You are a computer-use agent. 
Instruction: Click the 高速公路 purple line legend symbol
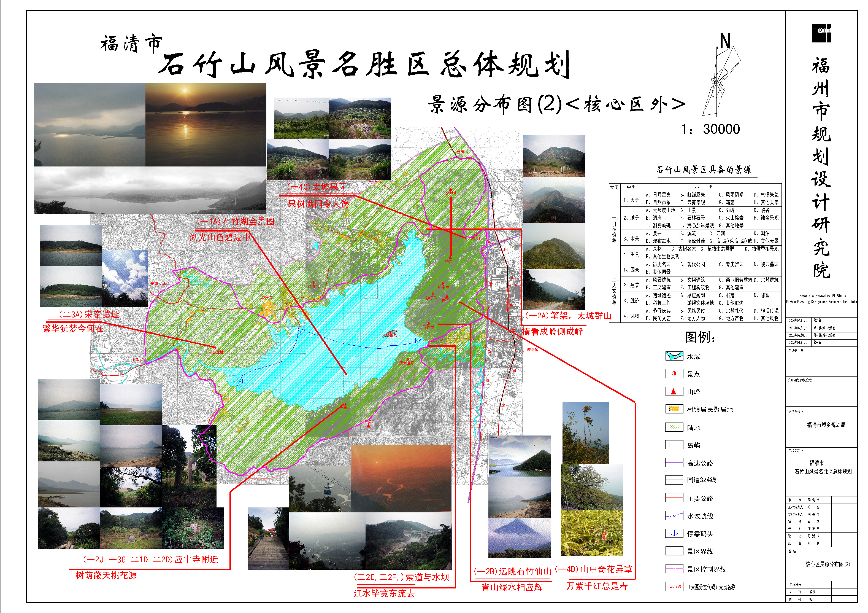(674, 463)
